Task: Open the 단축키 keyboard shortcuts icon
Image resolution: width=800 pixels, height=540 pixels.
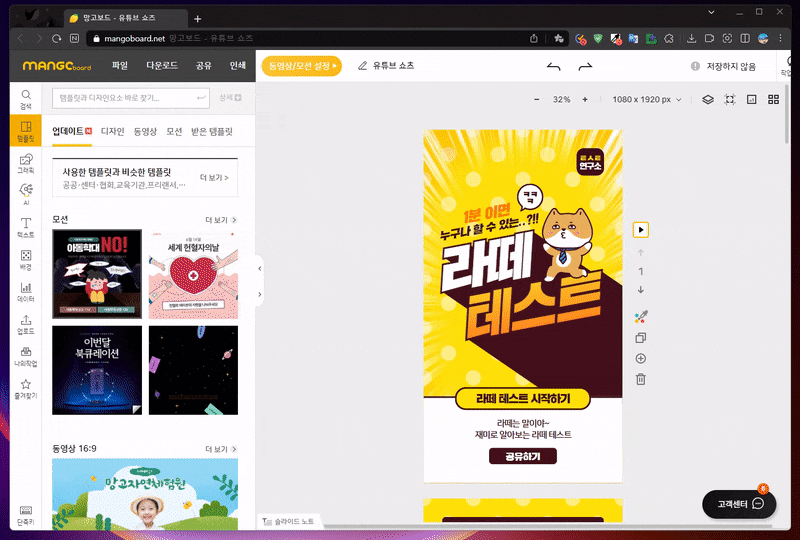Action: click(x=26, y=515)
